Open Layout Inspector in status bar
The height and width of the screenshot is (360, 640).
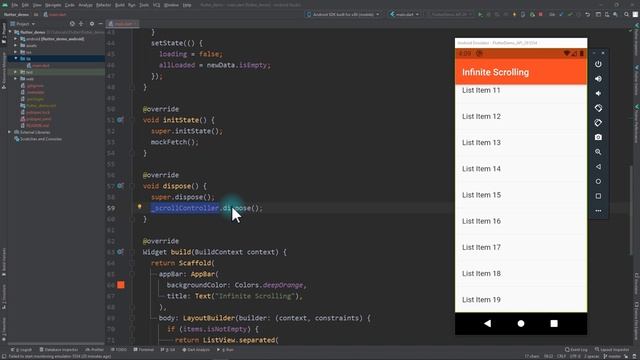tap(612, 350)
